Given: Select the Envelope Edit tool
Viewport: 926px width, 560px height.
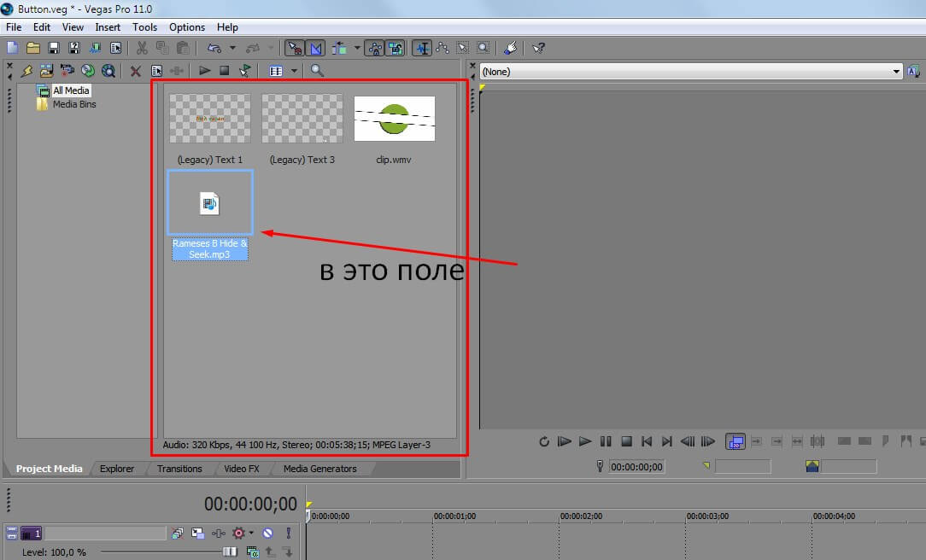Looking at the screenshot, I should tap(442, 48).
